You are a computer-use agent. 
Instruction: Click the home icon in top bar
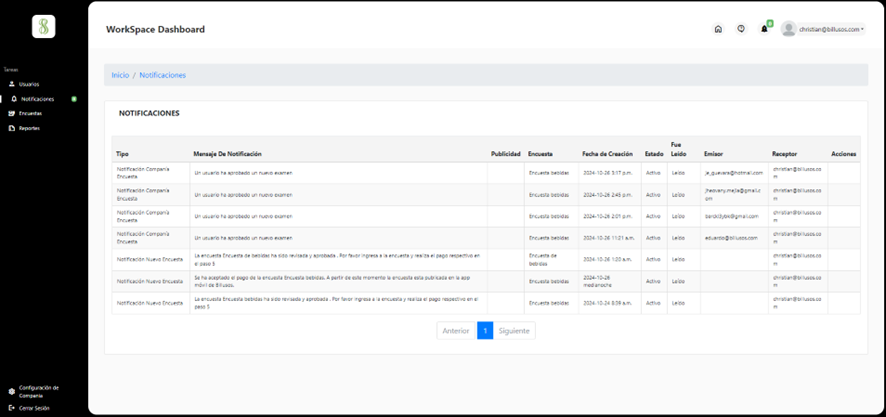click(x=718, y=29)
